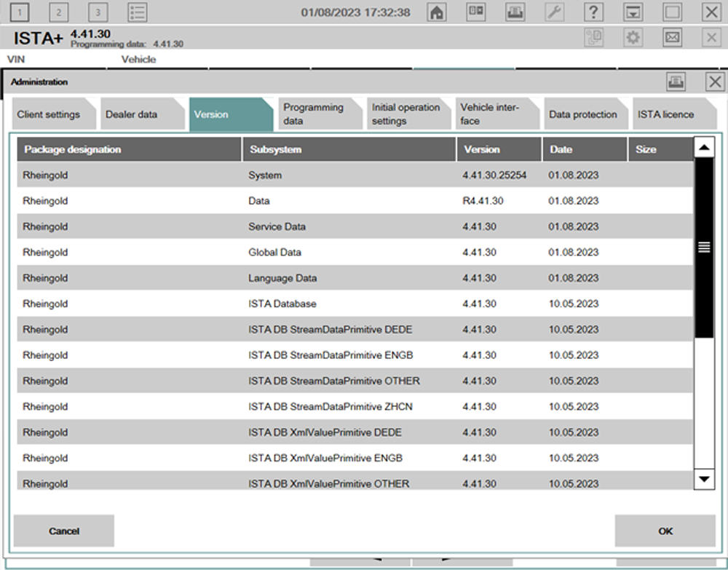Select XmlValuePrimitive ENGB row
Image resolution: width=728 pixels, height=570 pixels.
(355, 458)
